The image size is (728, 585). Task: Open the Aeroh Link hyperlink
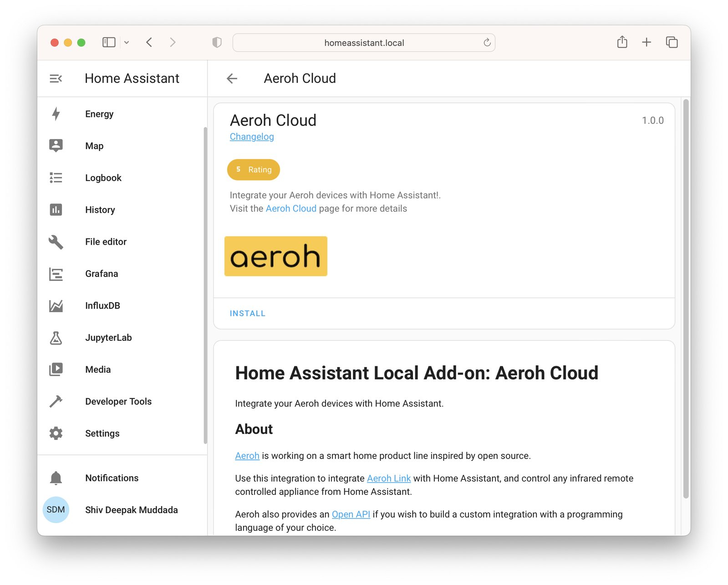click(x=389, y=479)
